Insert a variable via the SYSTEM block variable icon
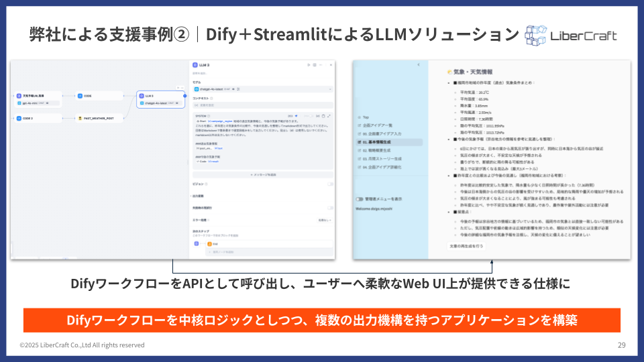This screenshot has height=362, width=644. click(x=317, y=116)
